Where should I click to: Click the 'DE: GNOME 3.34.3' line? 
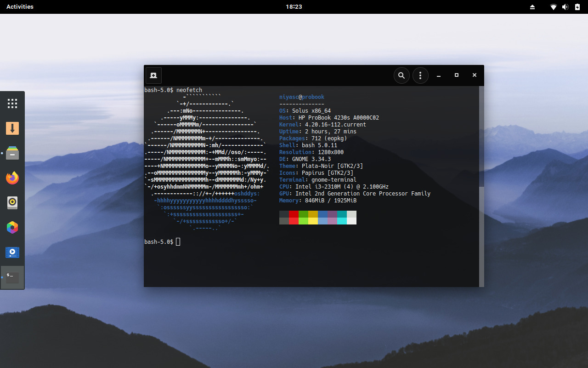pos(305,159)
